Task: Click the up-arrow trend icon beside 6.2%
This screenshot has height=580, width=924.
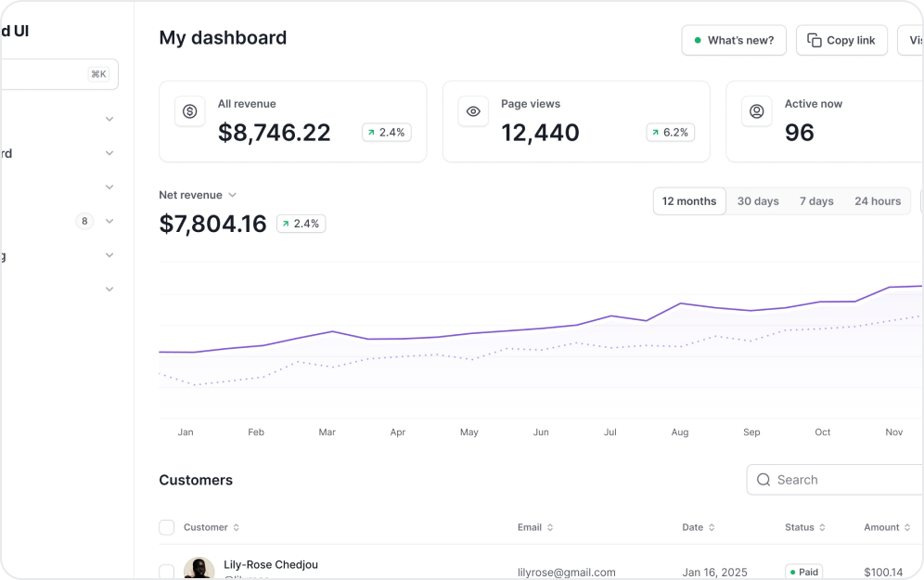Action: (x=655, y=133)
